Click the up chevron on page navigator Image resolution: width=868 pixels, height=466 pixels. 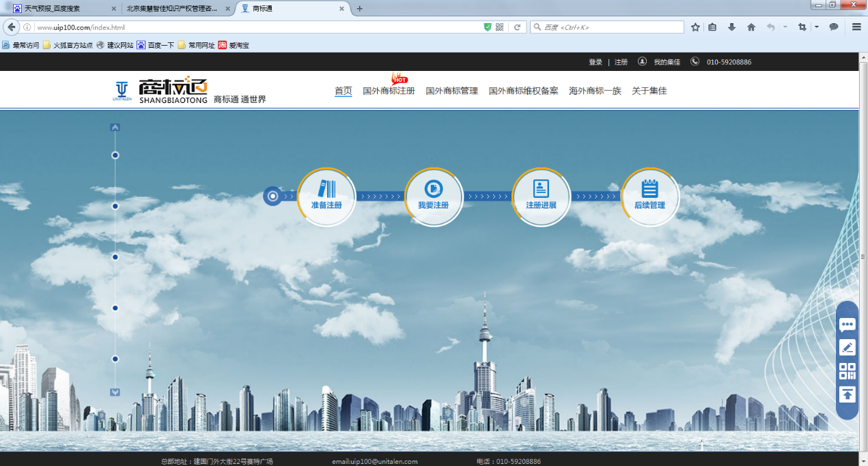(x=115, y=128)
